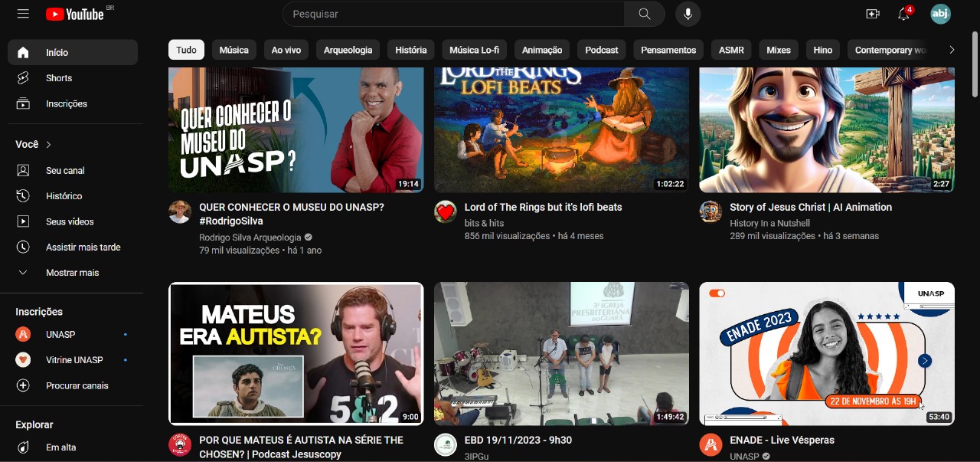
Task: Open Story of Jesus Christ AI Animation title
Action: (x=811, y=207)
